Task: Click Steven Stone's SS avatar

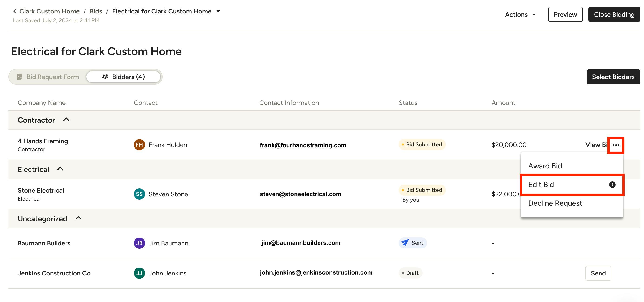Action: point(139,194)
